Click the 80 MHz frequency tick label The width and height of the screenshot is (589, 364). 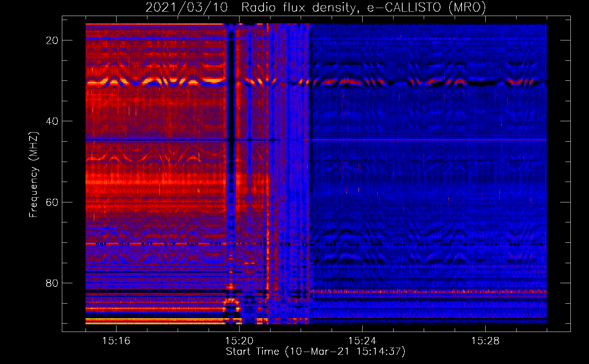(x=52, y=283)
